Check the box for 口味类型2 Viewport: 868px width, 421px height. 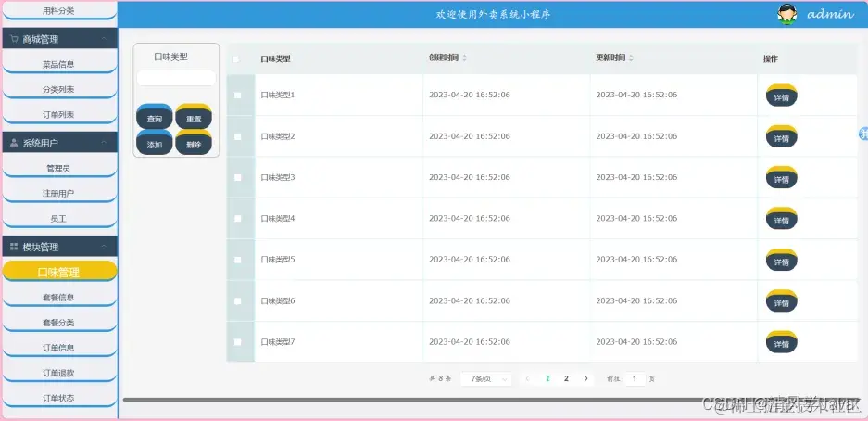point(237,136)
